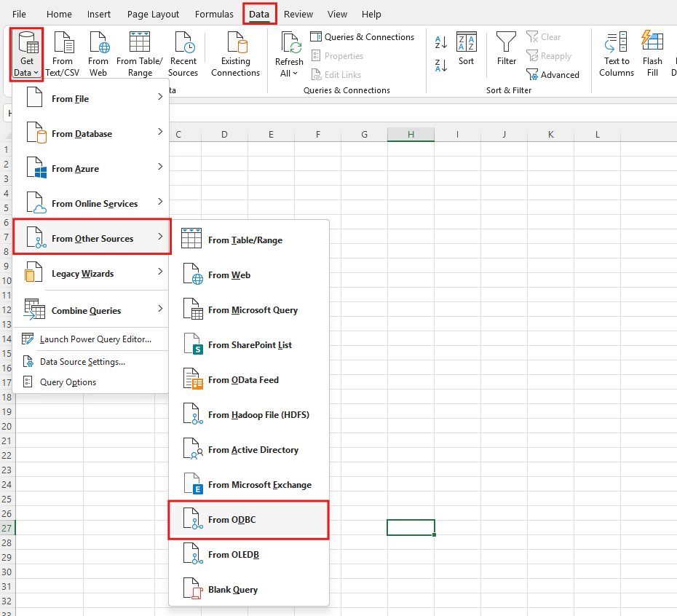
Task: Open Queries & Connections pane
Action: point(363,37)
